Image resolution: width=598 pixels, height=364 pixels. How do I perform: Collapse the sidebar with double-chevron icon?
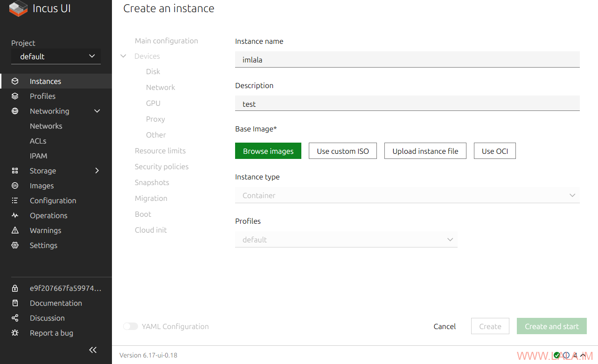(93, 350)
